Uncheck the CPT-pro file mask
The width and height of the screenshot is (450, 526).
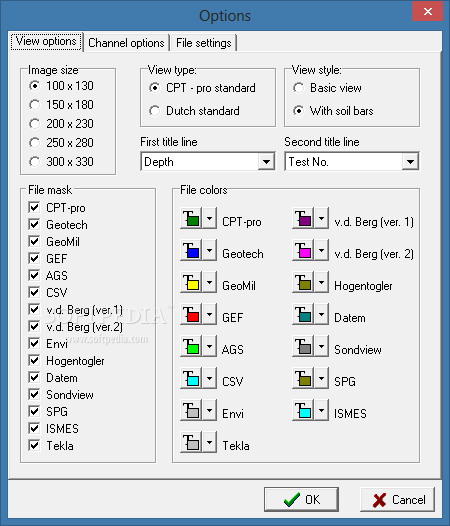pos(34,208)
